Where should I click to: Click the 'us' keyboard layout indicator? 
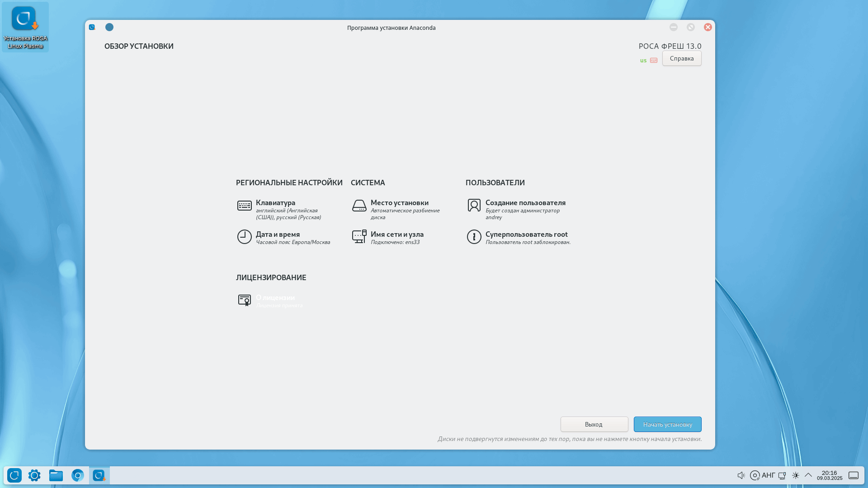(x=643, y=61)
